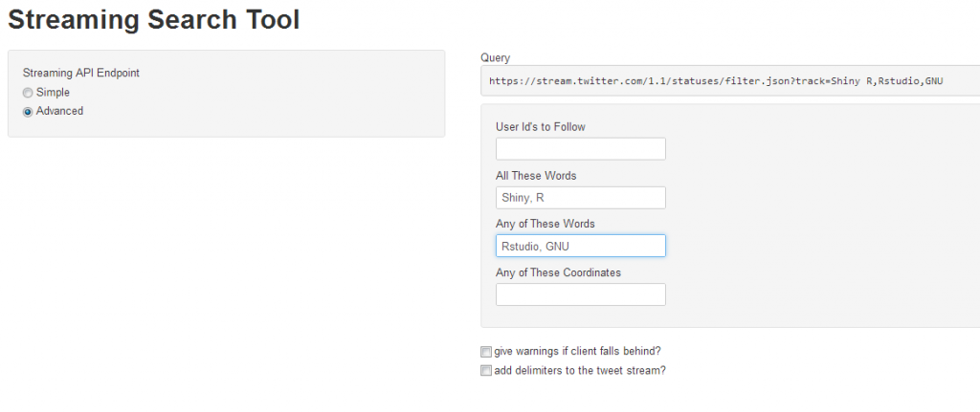This screenshot has height=412, width=980.
Task: Click the "Advanced" option label text
Action: pyautogui.click(x=59, y=111)
